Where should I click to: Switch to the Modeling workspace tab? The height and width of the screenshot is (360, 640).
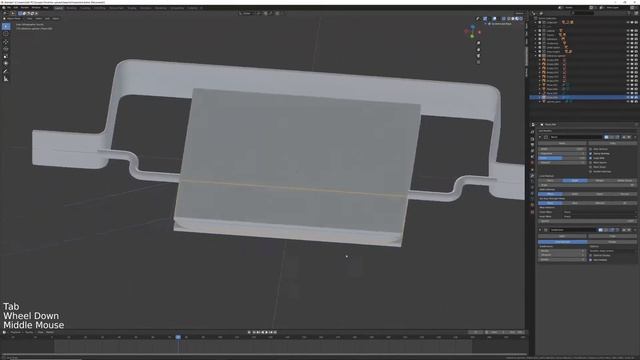tap(71, 8)
